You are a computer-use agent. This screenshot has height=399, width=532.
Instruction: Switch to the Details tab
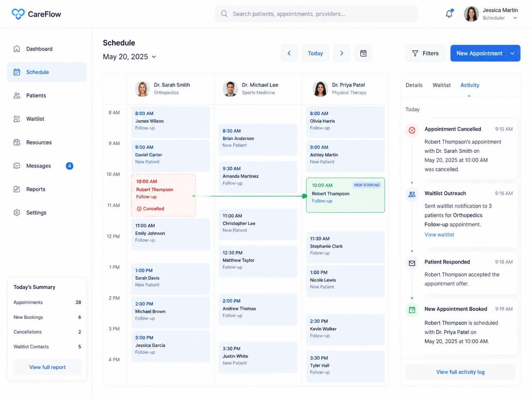coord(414,85)
